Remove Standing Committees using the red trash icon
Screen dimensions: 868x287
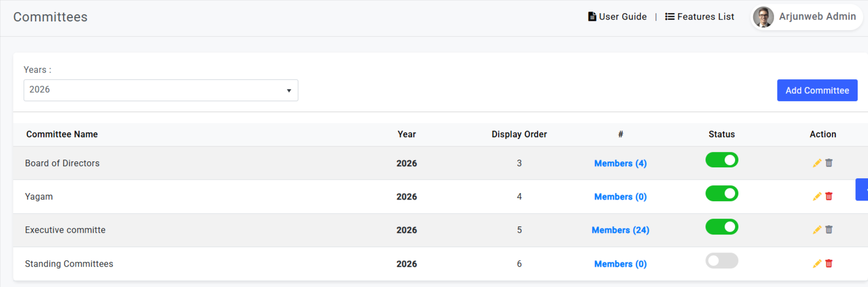[x=829, y=263]
